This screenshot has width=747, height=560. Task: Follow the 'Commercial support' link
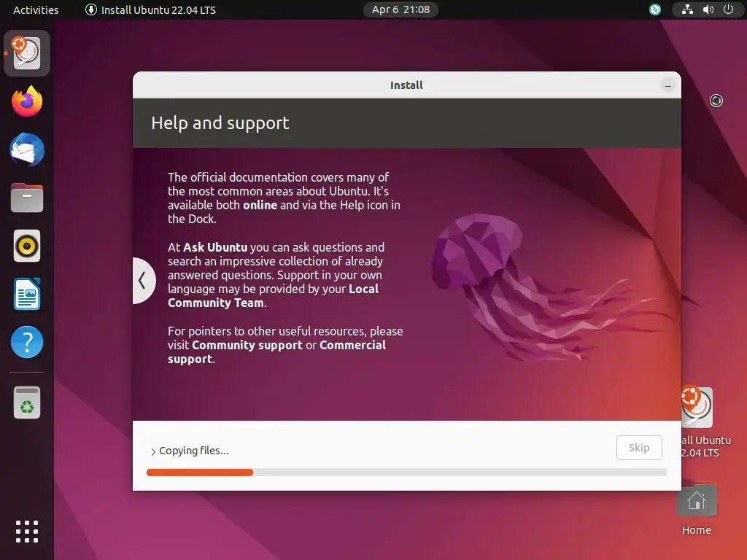(x=276, y=352)
